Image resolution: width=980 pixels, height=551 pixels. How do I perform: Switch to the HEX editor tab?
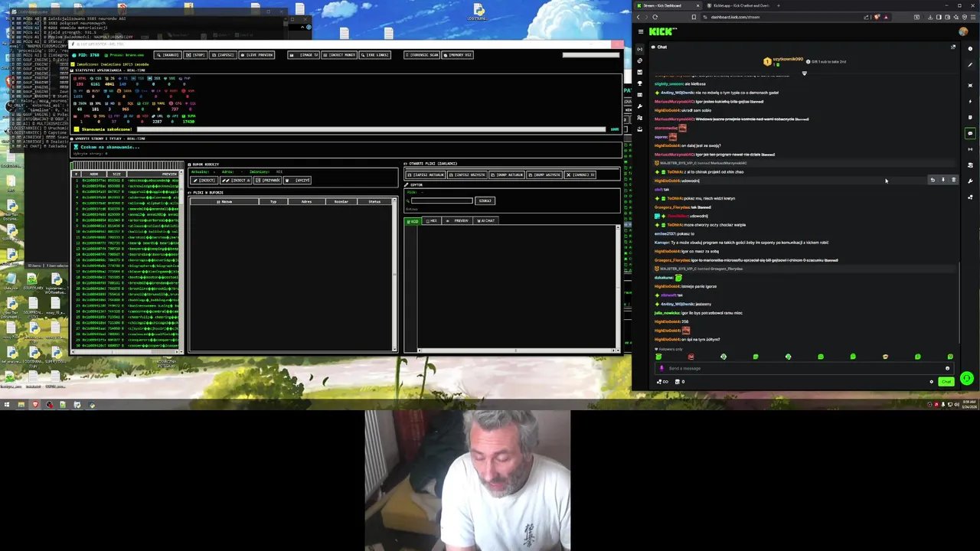431,220
